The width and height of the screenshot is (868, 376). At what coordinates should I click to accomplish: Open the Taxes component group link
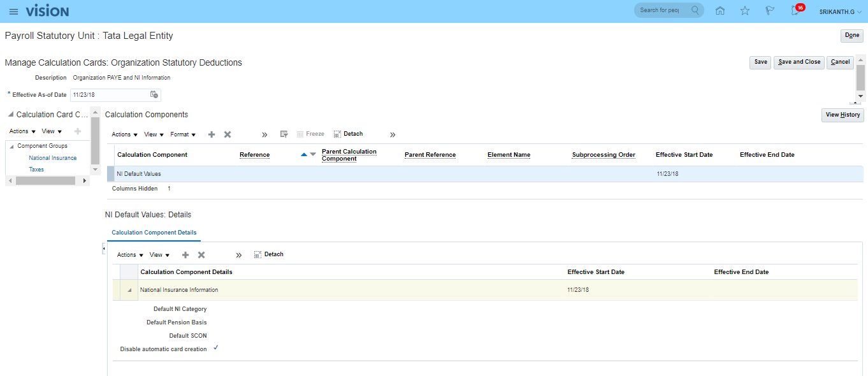point(36,170)
